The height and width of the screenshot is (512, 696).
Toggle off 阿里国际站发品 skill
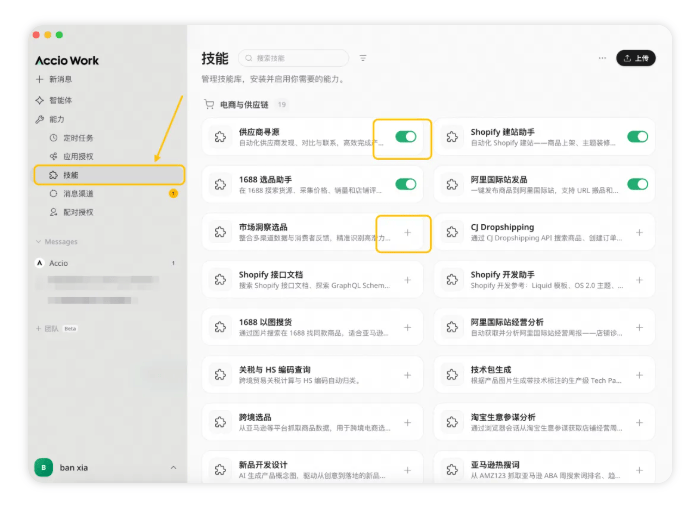click(637, 184)
